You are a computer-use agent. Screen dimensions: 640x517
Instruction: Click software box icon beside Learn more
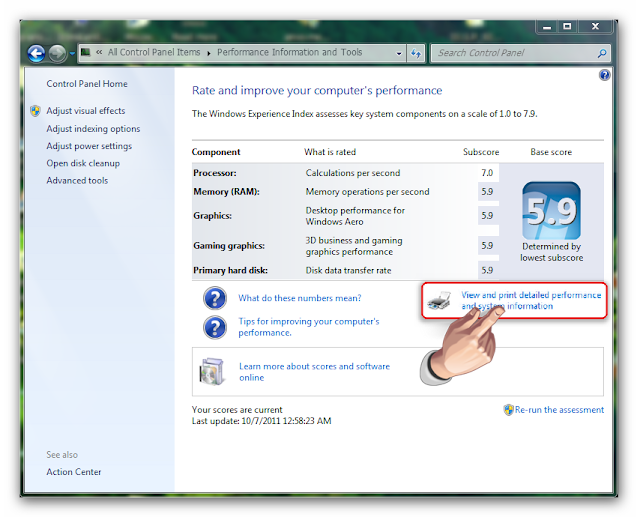point(212,371)
